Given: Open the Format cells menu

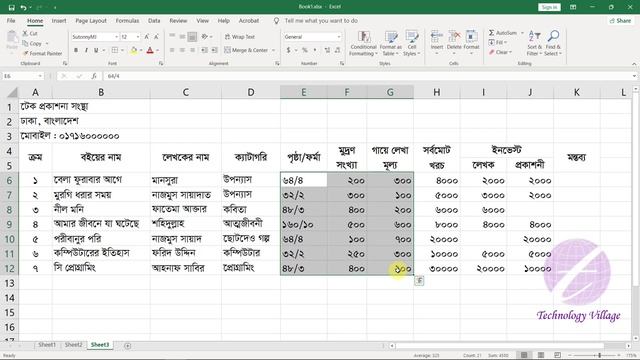Looking at the screenshot, I should tap(471, 42).
